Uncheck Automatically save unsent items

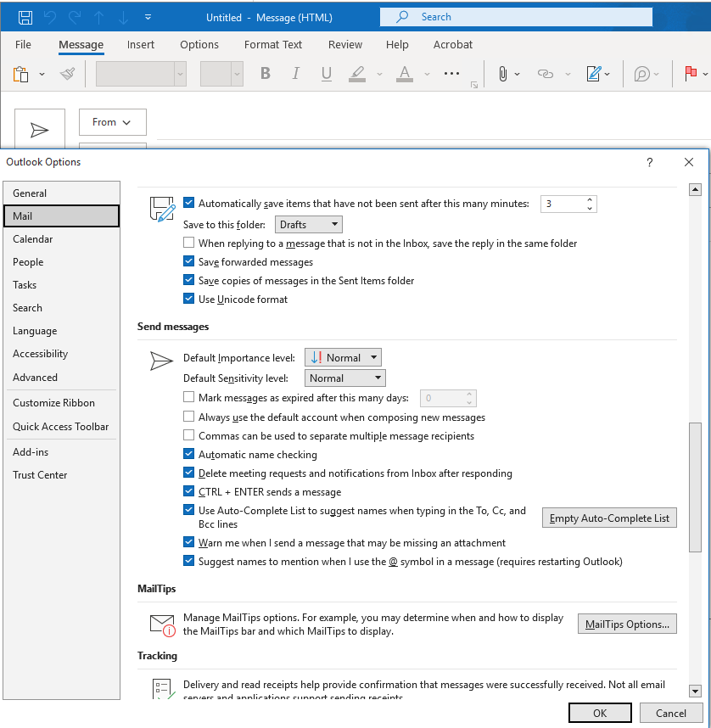[x=188, y=203]
